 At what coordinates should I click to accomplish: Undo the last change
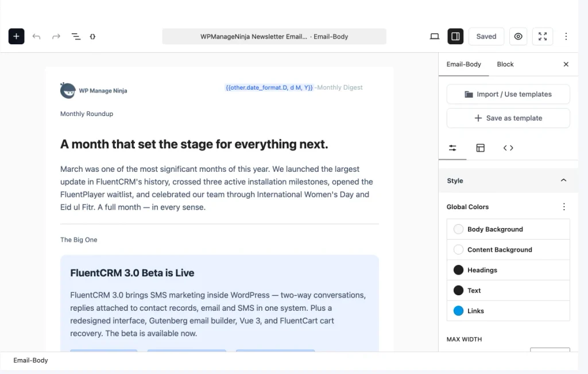pyautogui.click(x=36, y=36)
